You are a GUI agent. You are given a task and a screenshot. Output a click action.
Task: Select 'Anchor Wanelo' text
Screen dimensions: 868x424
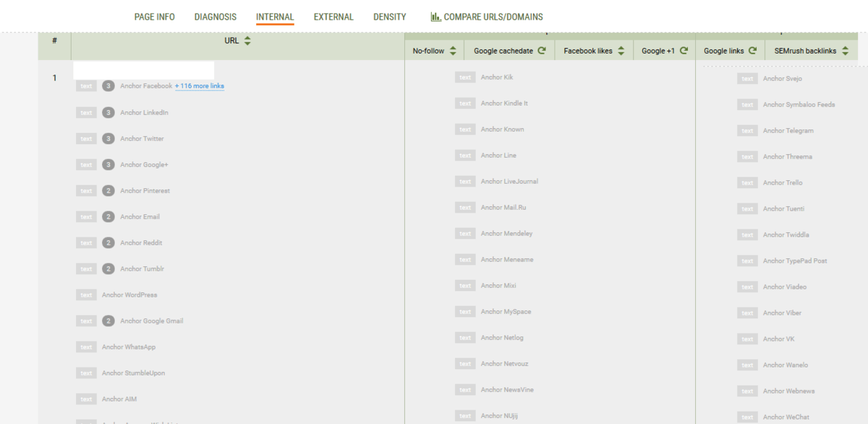click(x=786, y=365)
